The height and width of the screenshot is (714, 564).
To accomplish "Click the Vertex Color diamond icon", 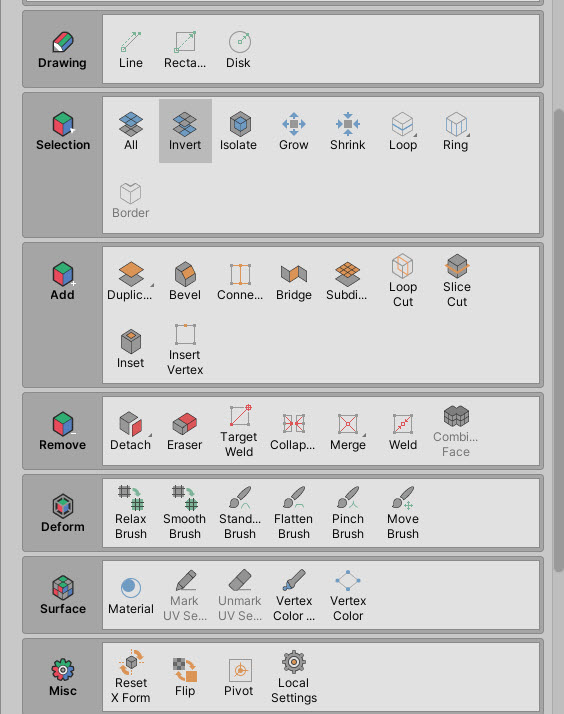I will point(348,595).
